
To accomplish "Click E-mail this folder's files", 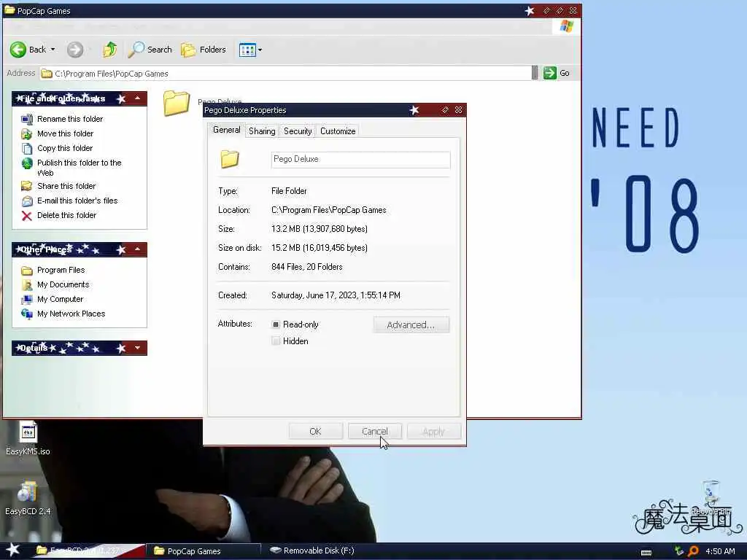I will pyautogui.click(x=77, y=201).
